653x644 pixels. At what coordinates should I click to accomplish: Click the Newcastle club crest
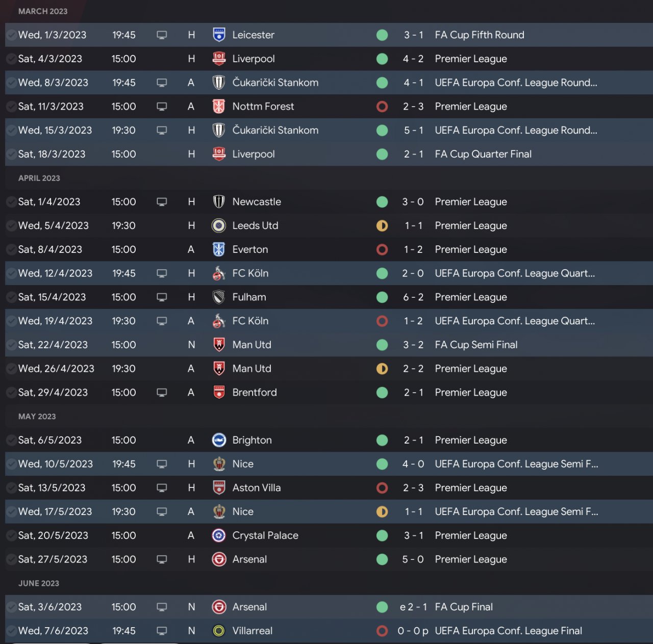[219, 202]
